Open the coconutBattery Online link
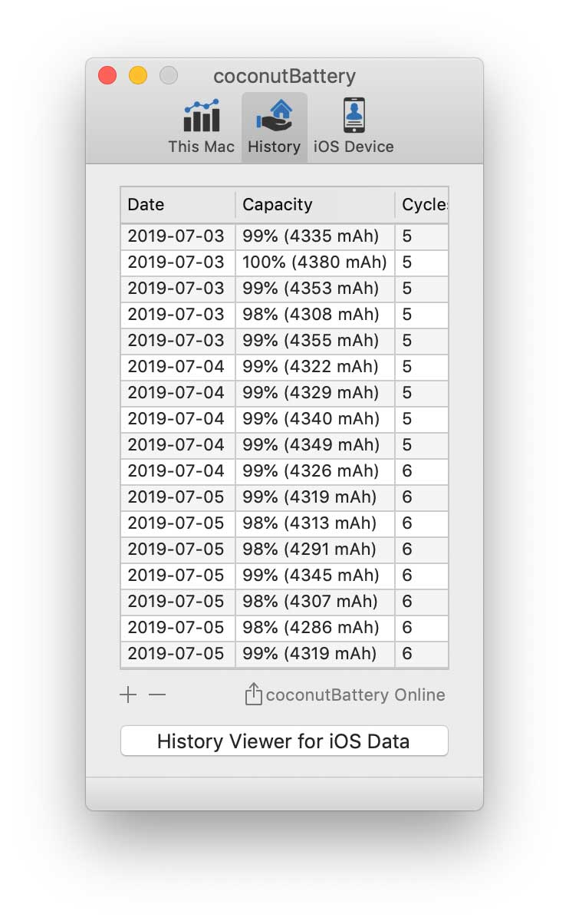 [355, 695]
